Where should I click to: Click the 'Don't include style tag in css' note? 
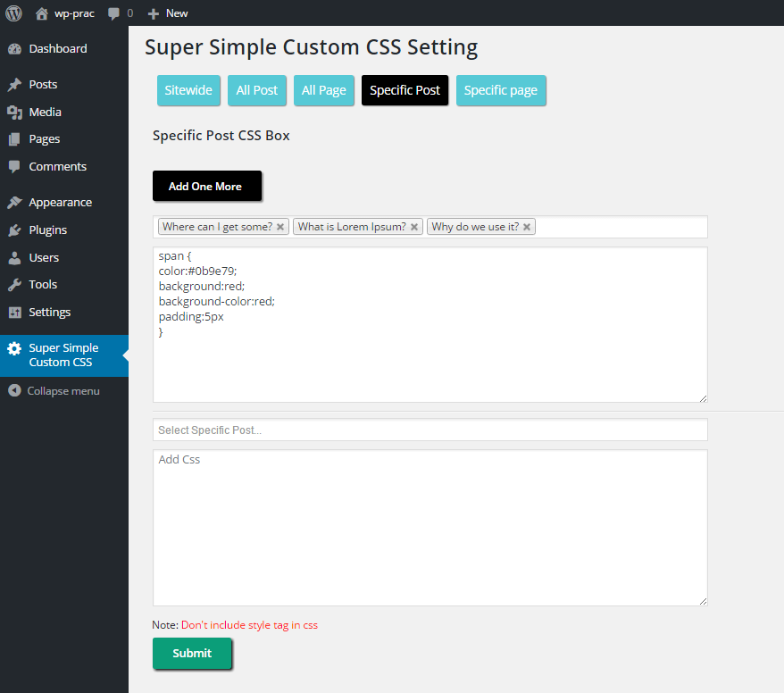249,625
